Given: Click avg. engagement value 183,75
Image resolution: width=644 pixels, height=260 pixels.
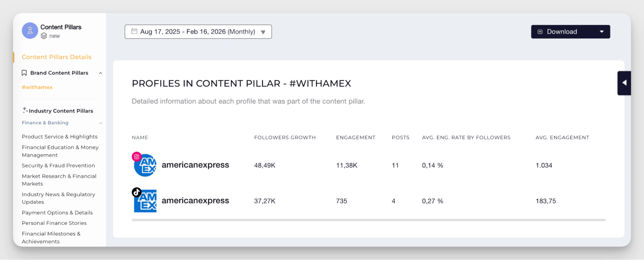Looking at the screenshot, I should coord(546,201).
